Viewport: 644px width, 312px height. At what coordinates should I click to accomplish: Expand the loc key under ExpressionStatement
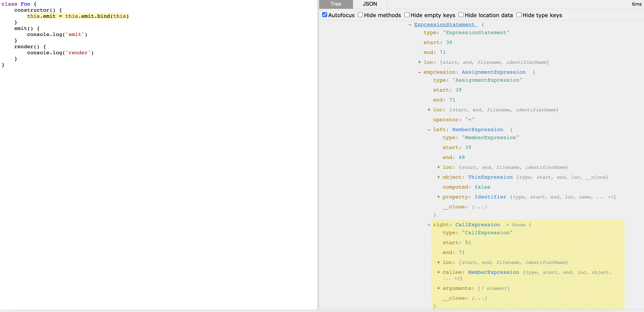click(419, 62)
